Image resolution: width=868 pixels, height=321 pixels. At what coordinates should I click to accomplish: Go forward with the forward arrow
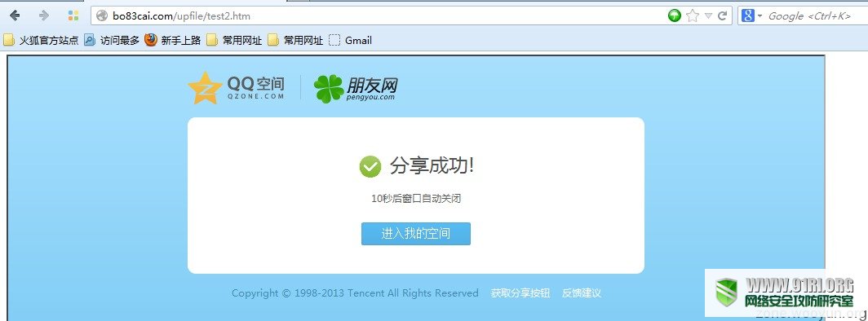[x=44, y=15]
